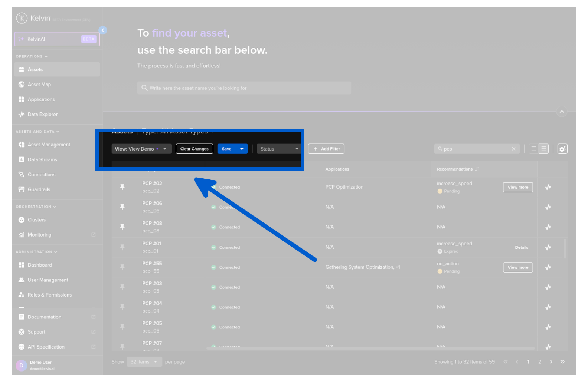Open Asset Map in sidebar
Viewport: 588px width, 383px height.
(x=39, y=85)
